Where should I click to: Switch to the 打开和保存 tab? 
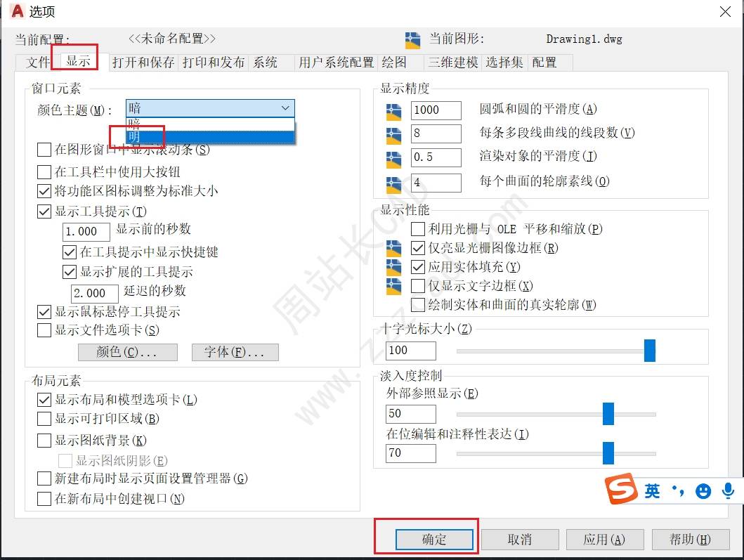coord(143,63)
